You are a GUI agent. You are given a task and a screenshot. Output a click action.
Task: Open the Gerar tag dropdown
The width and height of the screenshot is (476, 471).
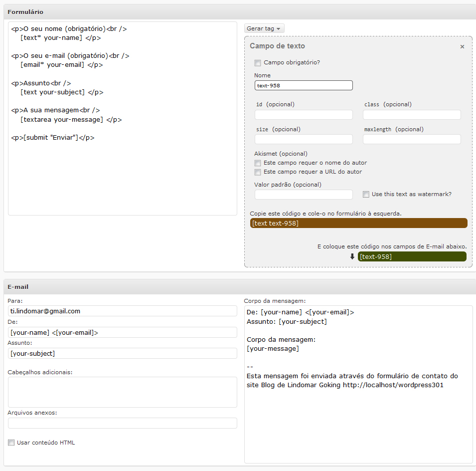(264, 28)
